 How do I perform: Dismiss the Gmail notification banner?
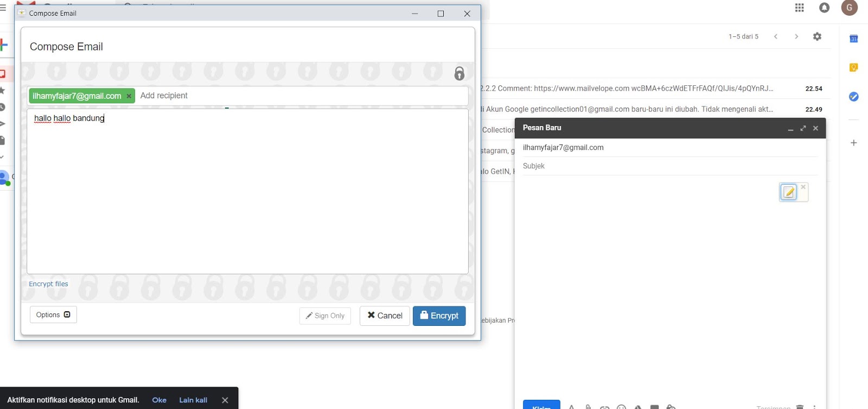tap(225, 400)
